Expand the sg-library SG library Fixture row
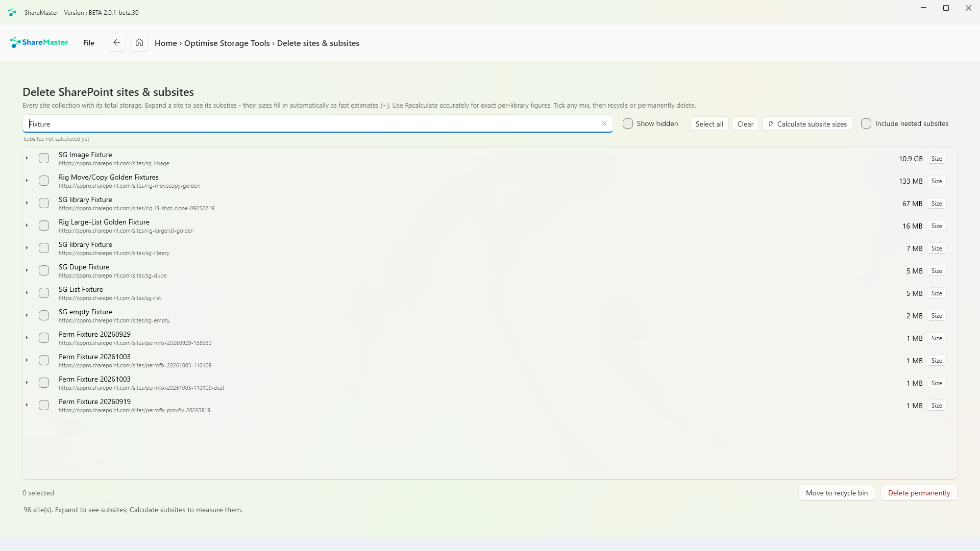The height and width of the screenshot is (551, 980). tap(27, 248)
